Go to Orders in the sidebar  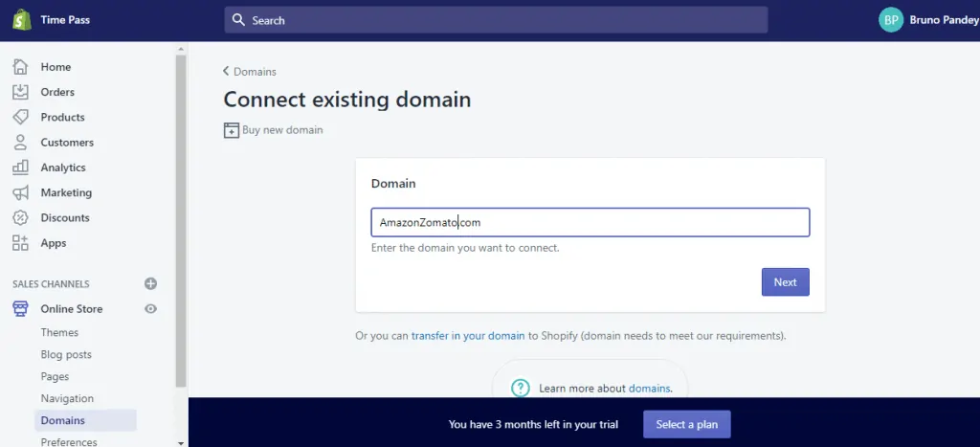point(57,92)
